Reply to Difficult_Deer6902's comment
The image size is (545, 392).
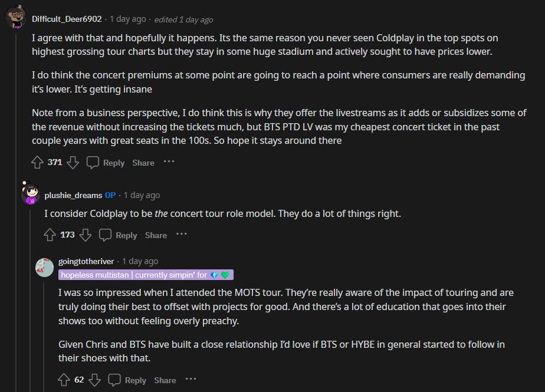(x=106, y=162)
